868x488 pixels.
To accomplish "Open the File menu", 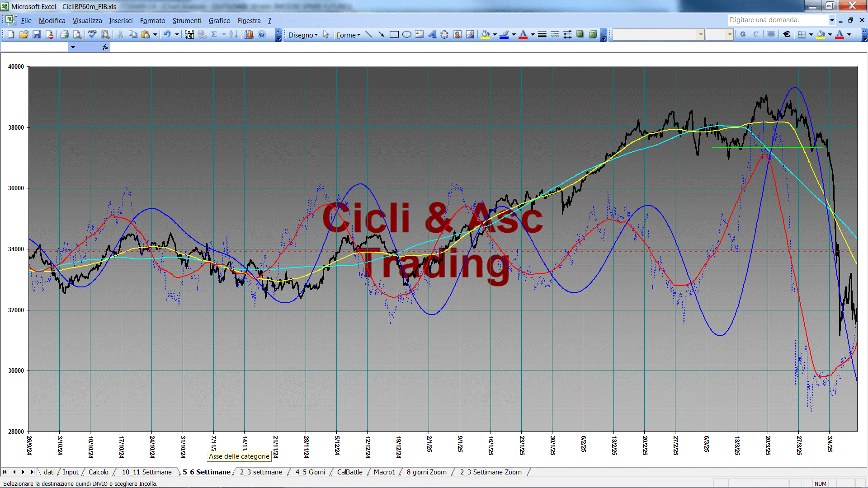I will pyautogui.click(x=26, y=21).
